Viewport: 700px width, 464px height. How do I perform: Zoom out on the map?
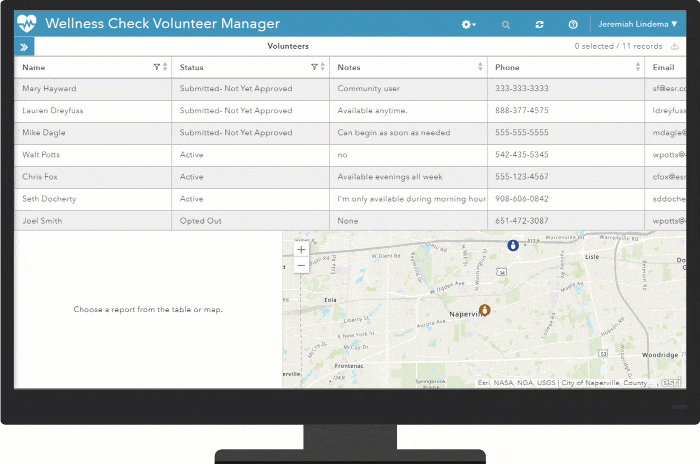click(301, 266)
